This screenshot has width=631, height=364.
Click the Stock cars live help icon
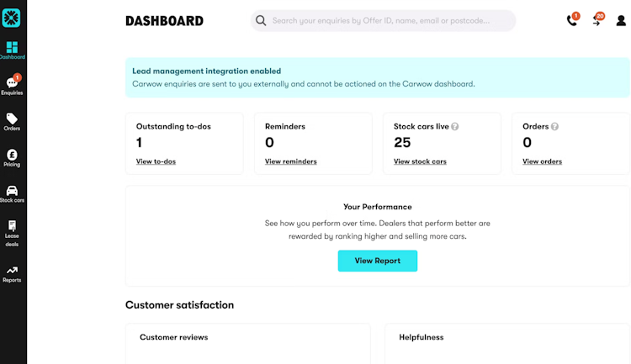coord(455,127)
